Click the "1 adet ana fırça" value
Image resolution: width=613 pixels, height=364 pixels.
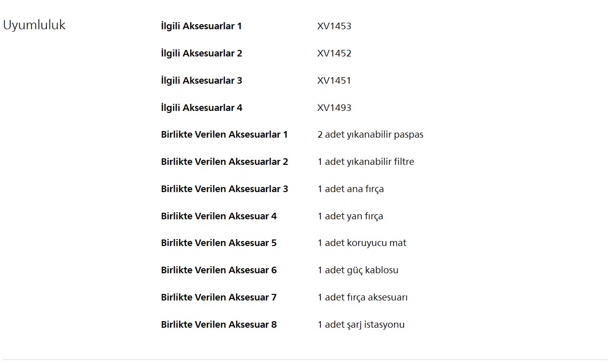pos(351,189)
